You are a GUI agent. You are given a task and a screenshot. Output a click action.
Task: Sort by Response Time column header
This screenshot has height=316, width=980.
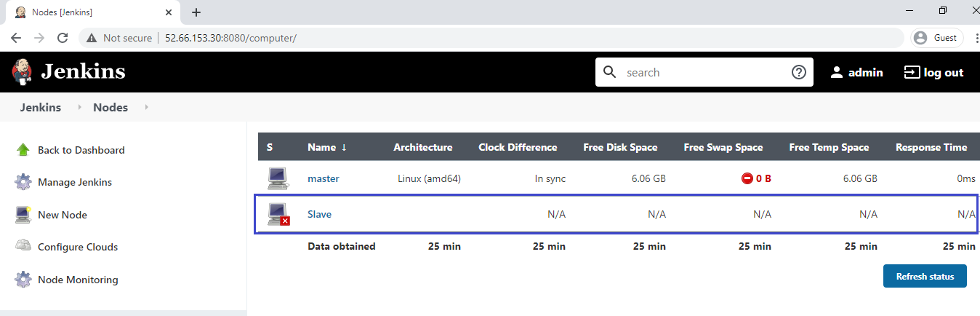[x=931, y=147]
